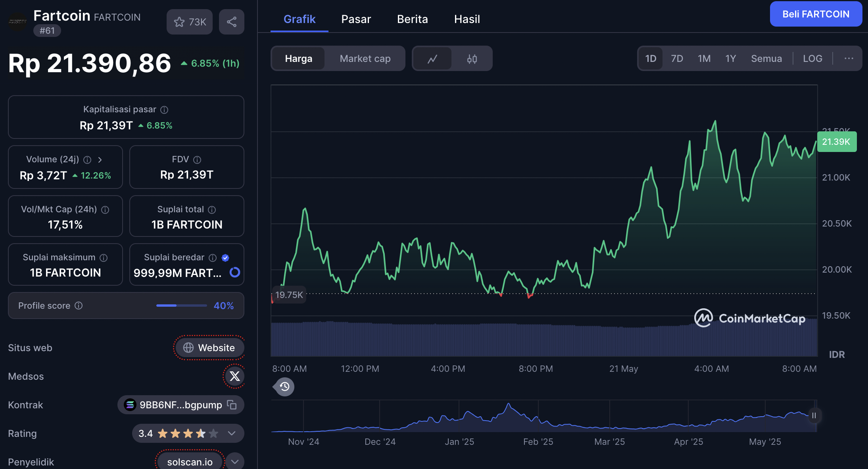
Task: Copy contract address icon
Action: click(x=232, y=405)
